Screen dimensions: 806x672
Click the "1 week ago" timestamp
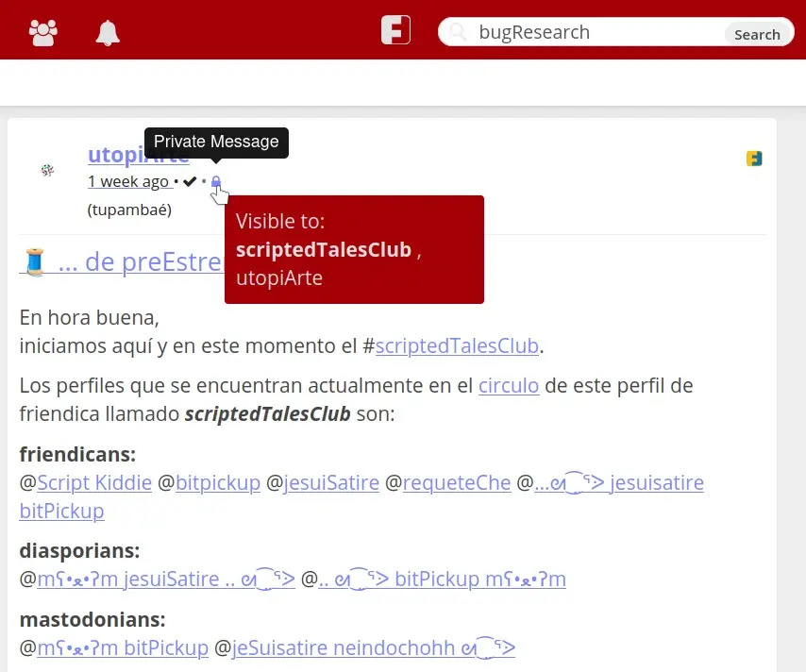point(129,181)
